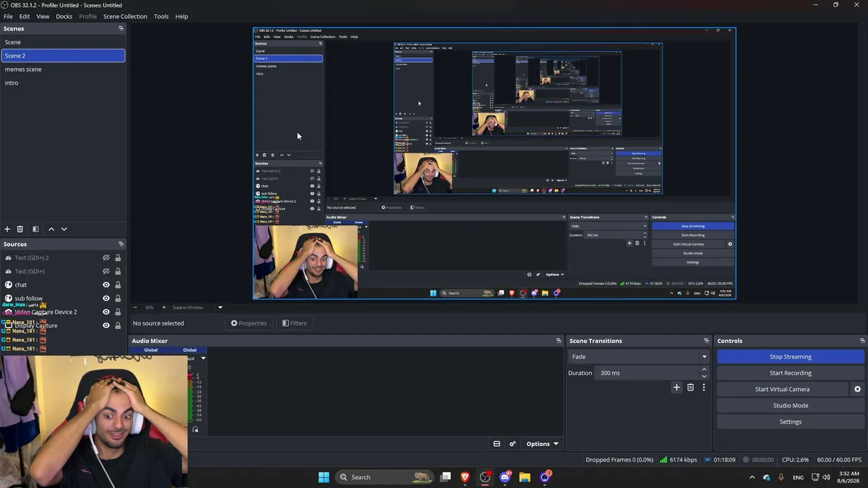
Task: Undock the Controls panel
Action: (863, 341)
